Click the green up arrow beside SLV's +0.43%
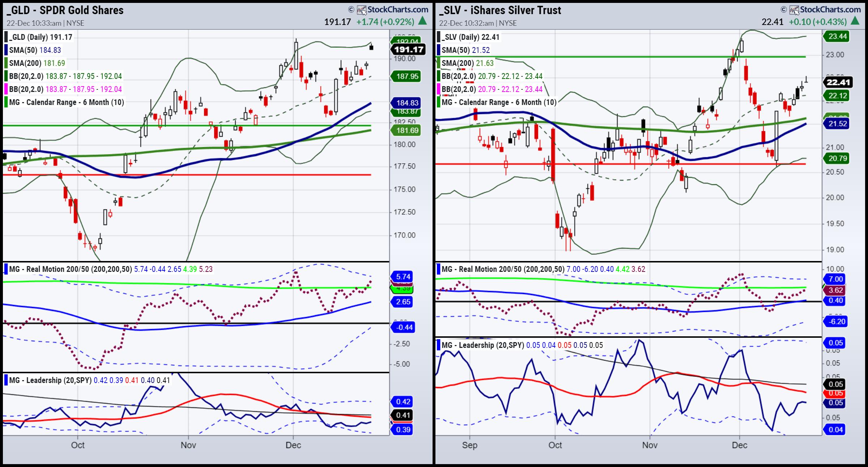 click(x=855, y=21)
